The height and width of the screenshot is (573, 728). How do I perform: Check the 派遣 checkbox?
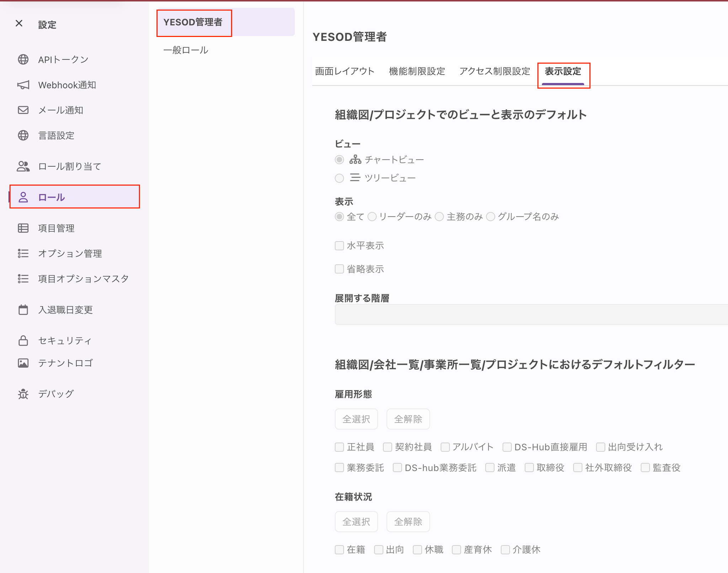490,467
